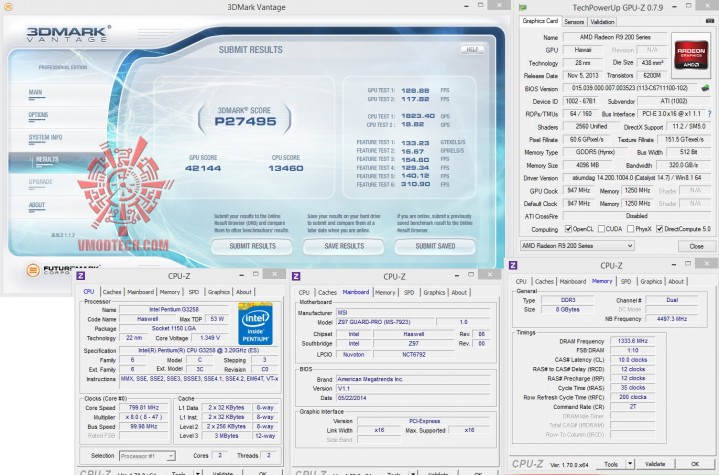The height and width of the screenshot is (475, 719).
Task: Select SPD tab in middle CPU-Z window
Action: click(x=409, y=292)
